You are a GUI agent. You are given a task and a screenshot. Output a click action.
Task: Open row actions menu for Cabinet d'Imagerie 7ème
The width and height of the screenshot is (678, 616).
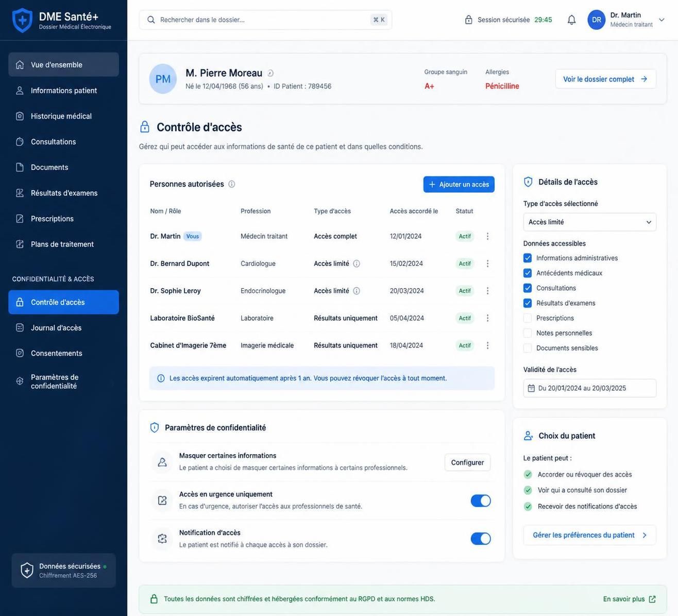(x=487, y=345)
